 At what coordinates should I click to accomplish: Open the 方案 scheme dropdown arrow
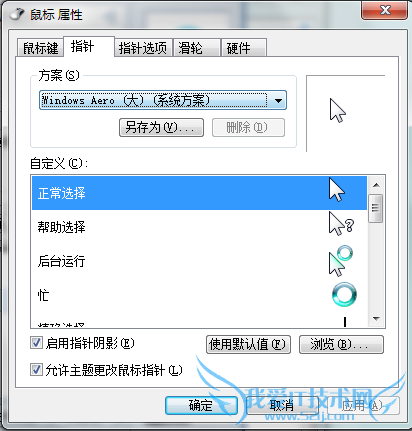(278, 100)
